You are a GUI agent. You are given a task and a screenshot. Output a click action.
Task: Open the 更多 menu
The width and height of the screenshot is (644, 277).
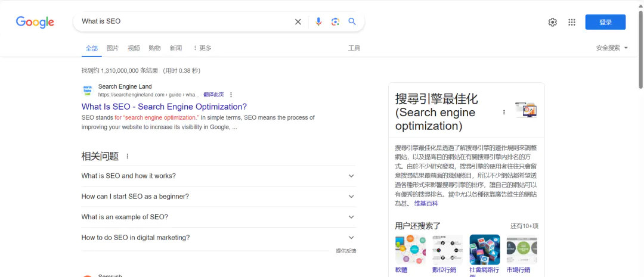[202, 48]
